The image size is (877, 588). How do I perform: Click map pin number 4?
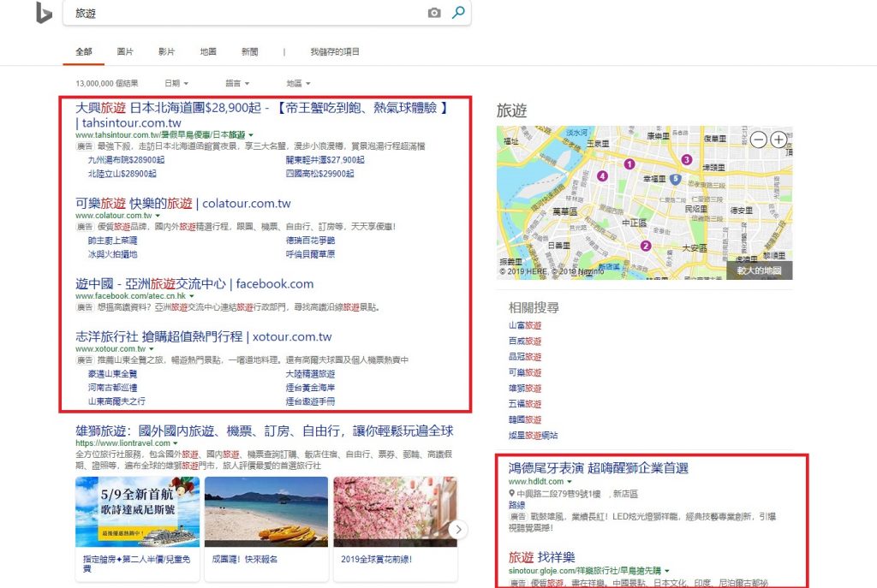602,176
